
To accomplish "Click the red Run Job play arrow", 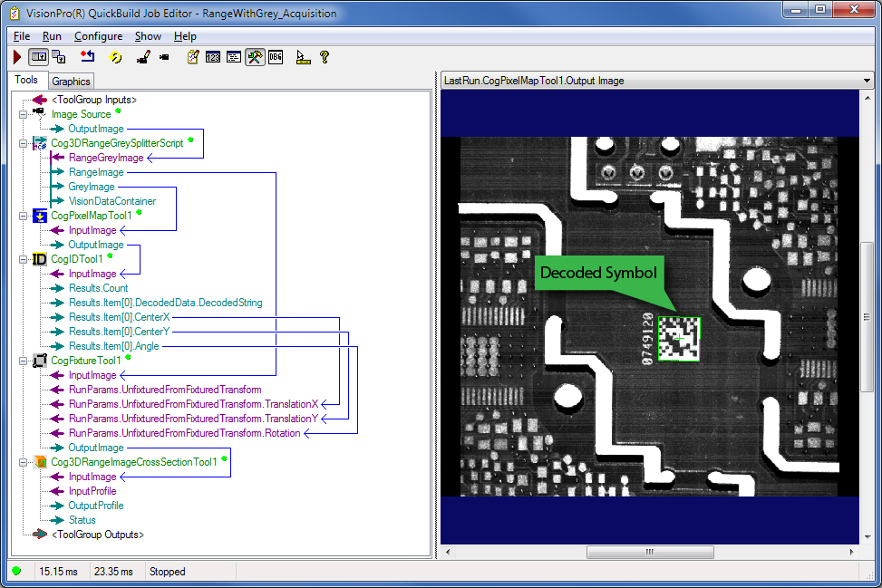I will click(17, 57).
